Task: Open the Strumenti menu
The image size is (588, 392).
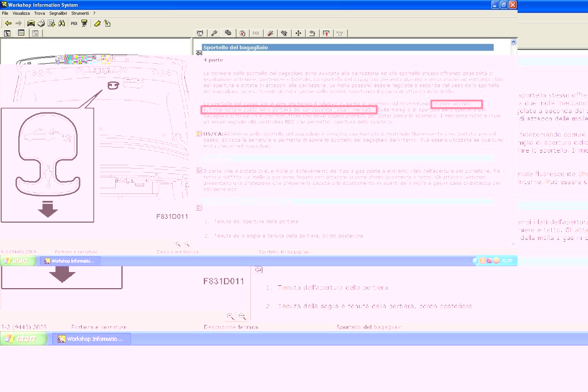Action: (80, 13)
